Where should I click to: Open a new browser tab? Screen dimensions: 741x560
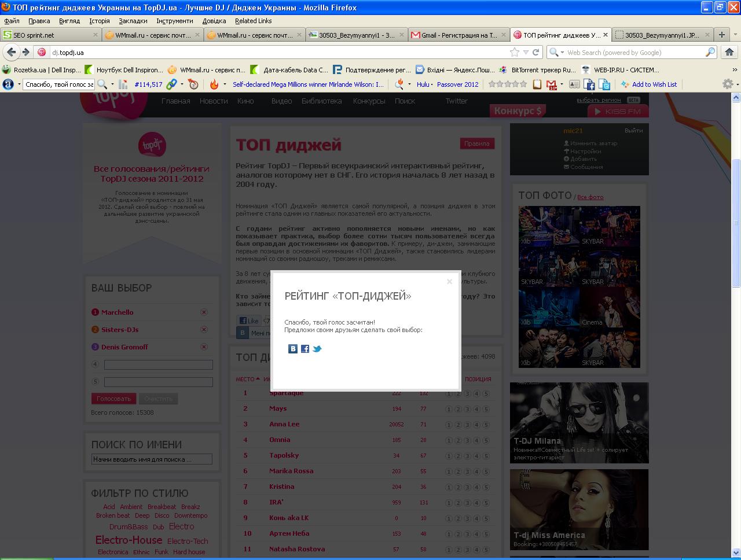(x=721, y=35)
